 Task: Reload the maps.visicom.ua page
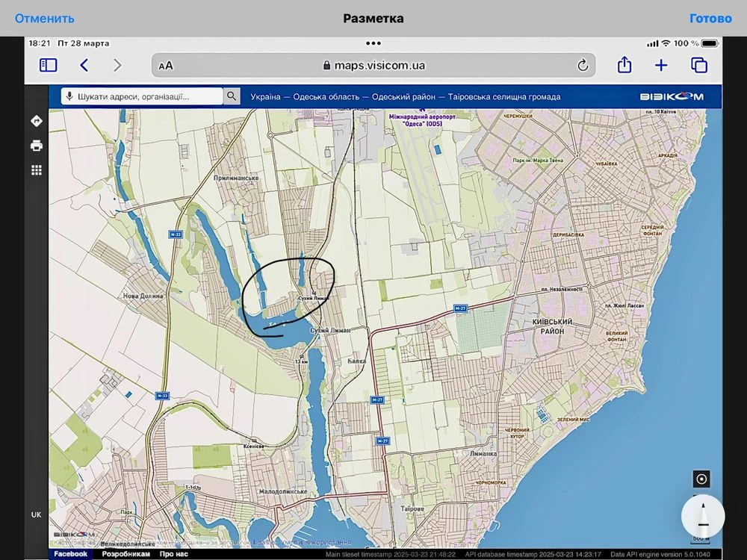pyautogui.click(x=582, y=65)
